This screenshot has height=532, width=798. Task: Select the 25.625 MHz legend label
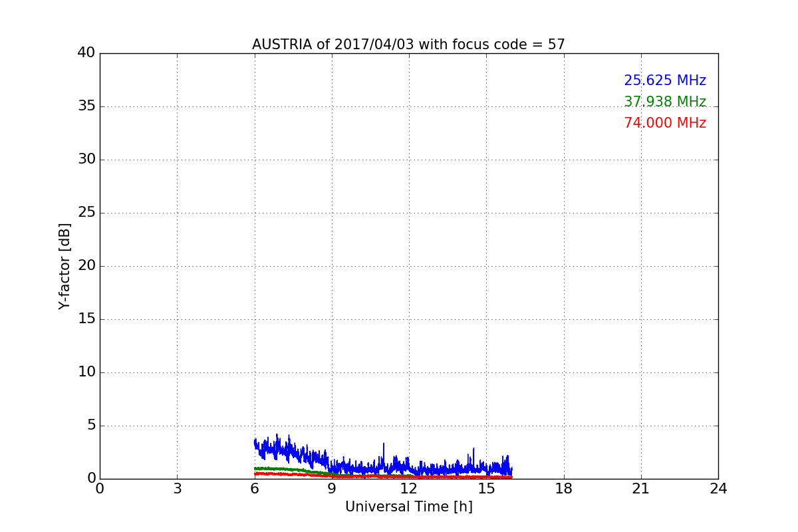coord(665,80)
